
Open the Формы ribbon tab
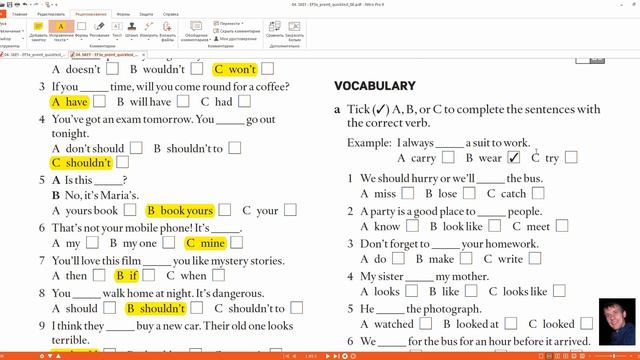(123, 14)
